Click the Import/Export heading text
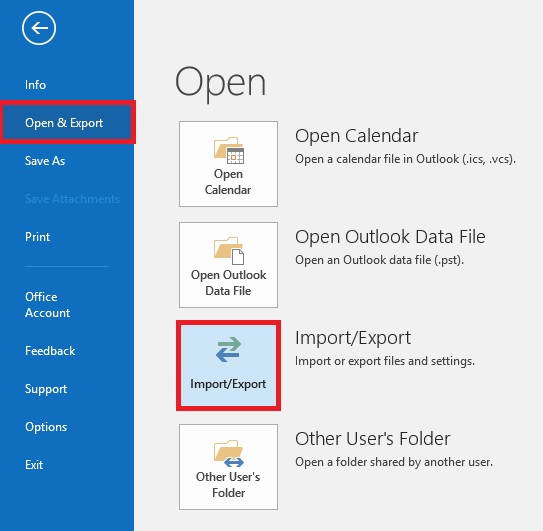 click(x=353, y=338)
